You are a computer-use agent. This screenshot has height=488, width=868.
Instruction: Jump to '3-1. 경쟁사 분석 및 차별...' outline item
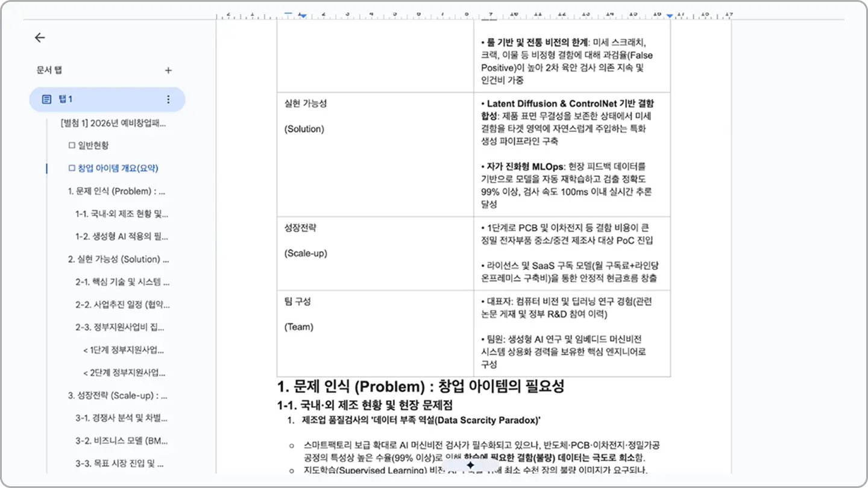pyautogui.click(x=122, y=418)
